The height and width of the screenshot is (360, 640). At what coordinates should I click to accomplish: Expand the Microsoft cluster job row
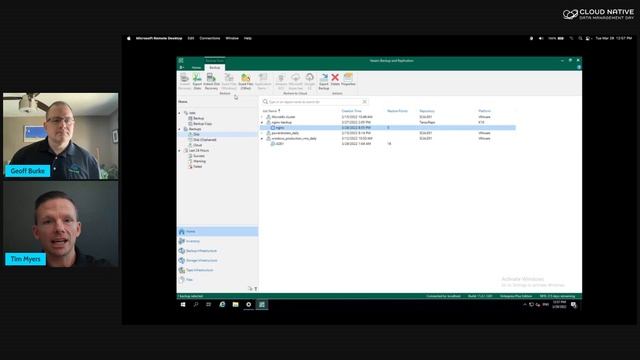click(262, 117)
